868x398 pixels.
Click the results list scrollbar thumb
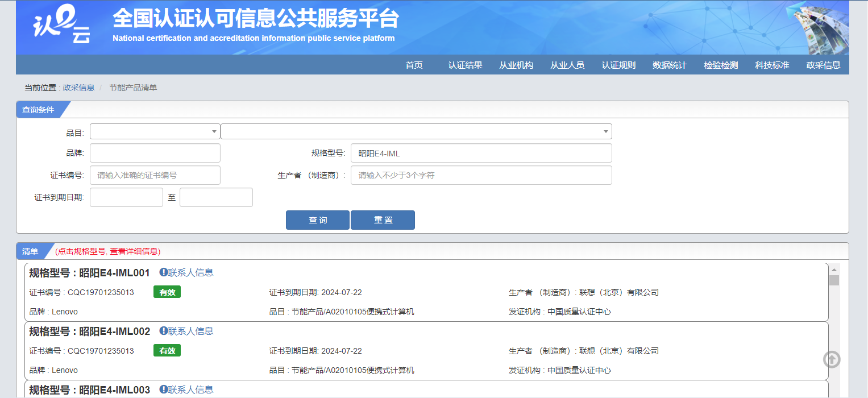(x=834, y=280)
